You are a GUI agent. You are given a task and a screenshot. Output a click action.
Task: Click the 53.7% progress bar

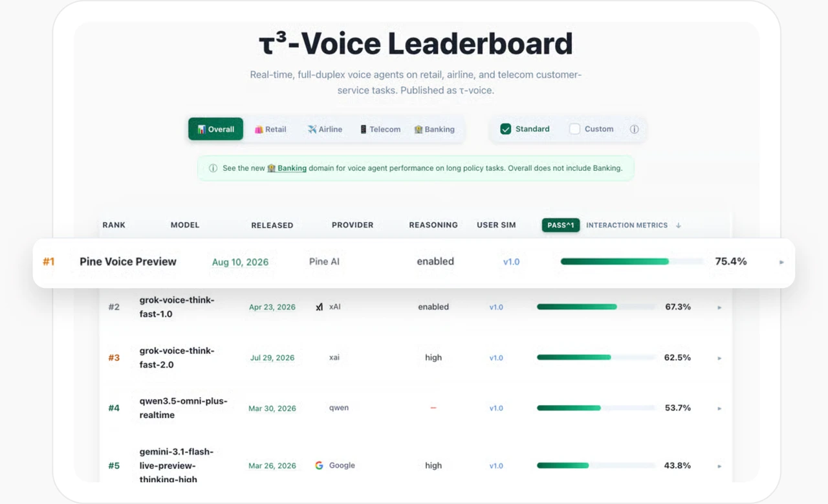pyautogui.click(x=596, y=408)
